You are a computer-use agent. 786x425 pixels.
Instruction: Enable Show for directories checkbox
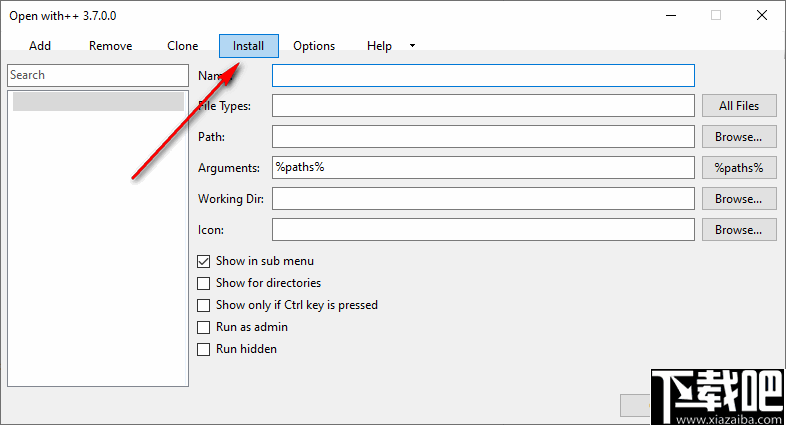point(204,283)
